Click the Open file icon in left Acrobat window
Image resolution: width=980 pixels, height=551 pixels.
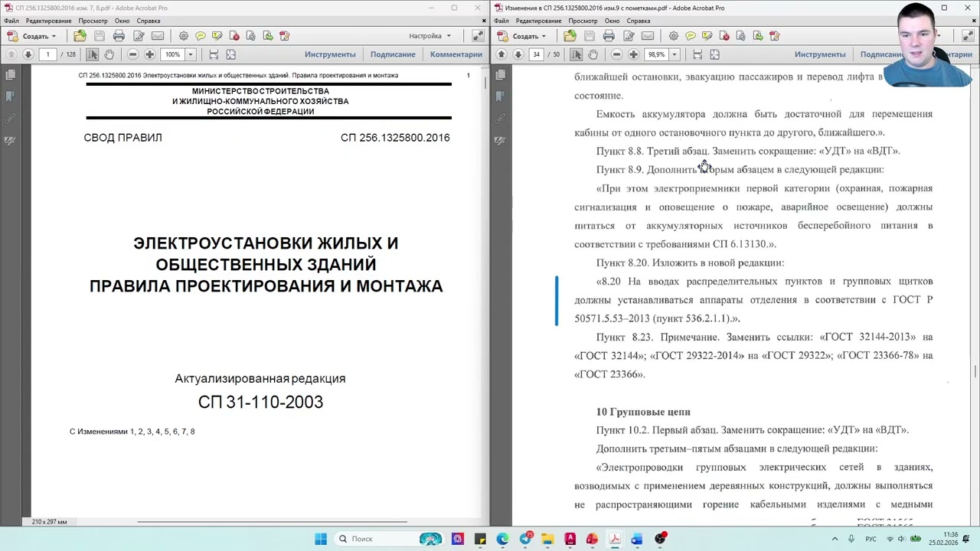click(x=80, y=36)
